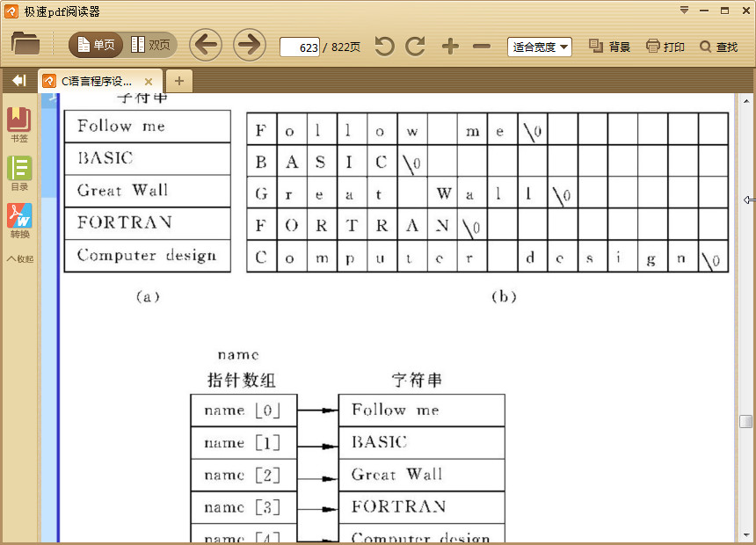Click the 'name [1]' pointer array cell
Screen dimensions: 756x545
(x=244, y=443)
